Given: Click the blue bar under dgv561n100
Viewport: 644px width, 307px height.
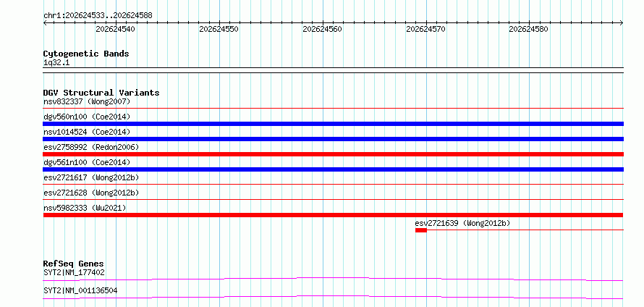Looking at the screenshot, I should tap(333, 169).
